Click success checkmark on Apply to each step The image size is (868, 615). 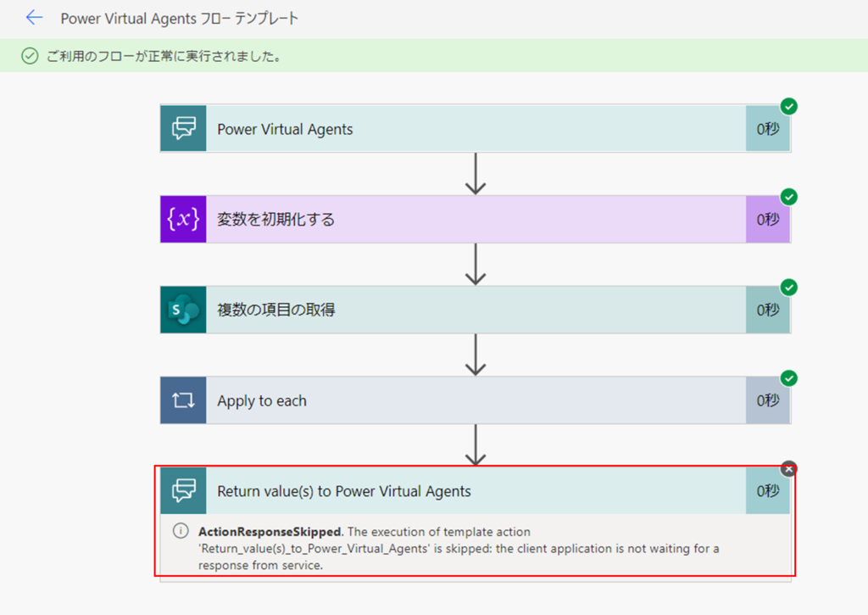click(x=789, y=377)
